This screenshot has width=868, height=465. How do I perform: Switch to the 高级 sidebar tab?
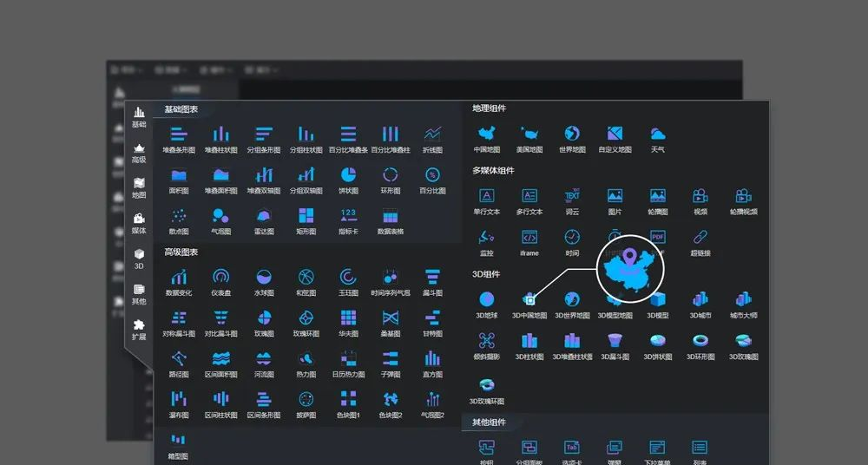click(139, 153)
